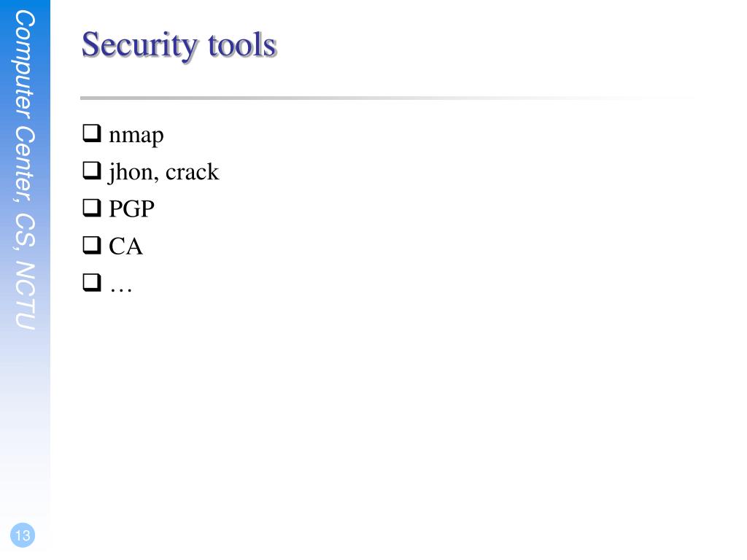The width and height of the screenshot is (747, 560).
Task: Click the slide number 13 badge
Action: pyautogui.click(x=23, y=535)
